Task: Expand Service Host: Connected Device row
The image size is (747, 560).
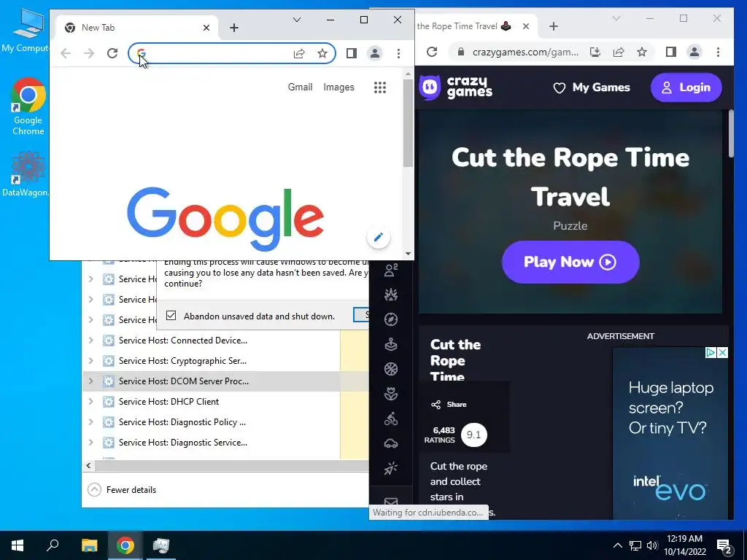Action: (90, 340)
